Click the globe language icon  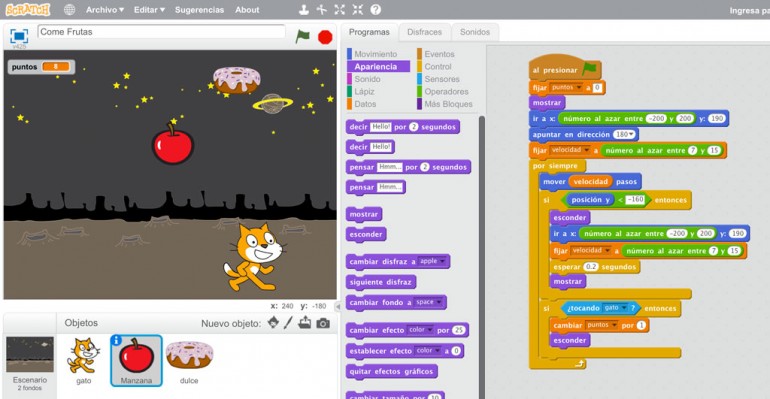70,9
